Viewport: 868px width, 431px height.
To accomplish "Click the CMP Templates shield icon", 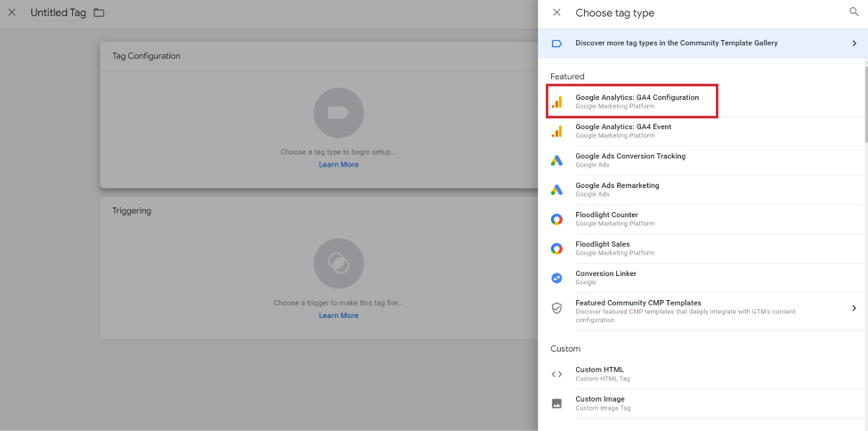I will point(557,308).
